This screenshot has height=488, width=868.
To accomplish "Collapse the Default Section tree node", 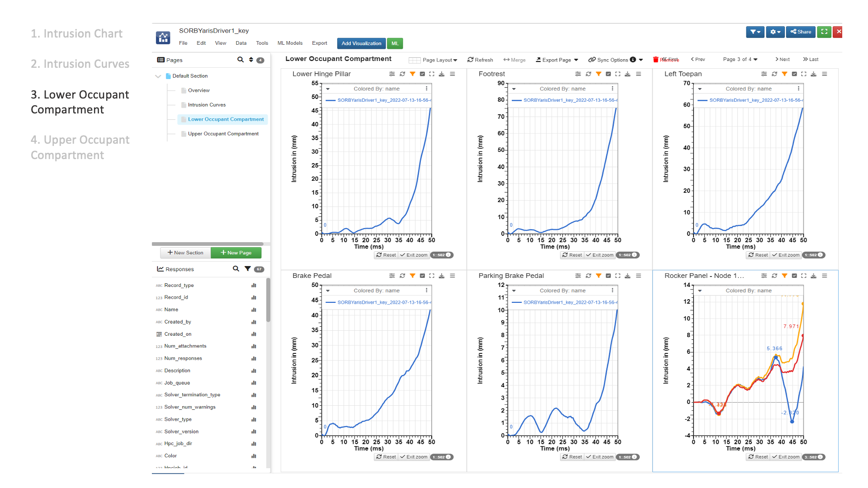I will tap(158, 76).
